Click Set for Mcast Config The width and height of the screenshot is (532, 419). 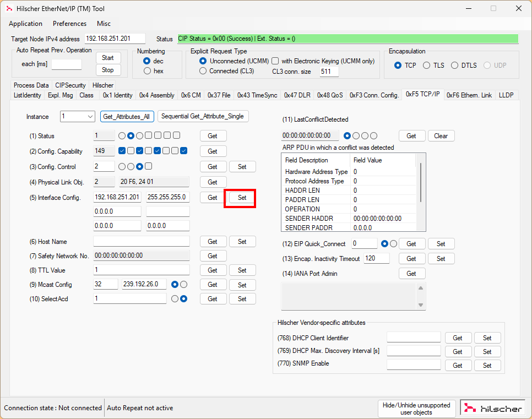[x=242, y=285]
